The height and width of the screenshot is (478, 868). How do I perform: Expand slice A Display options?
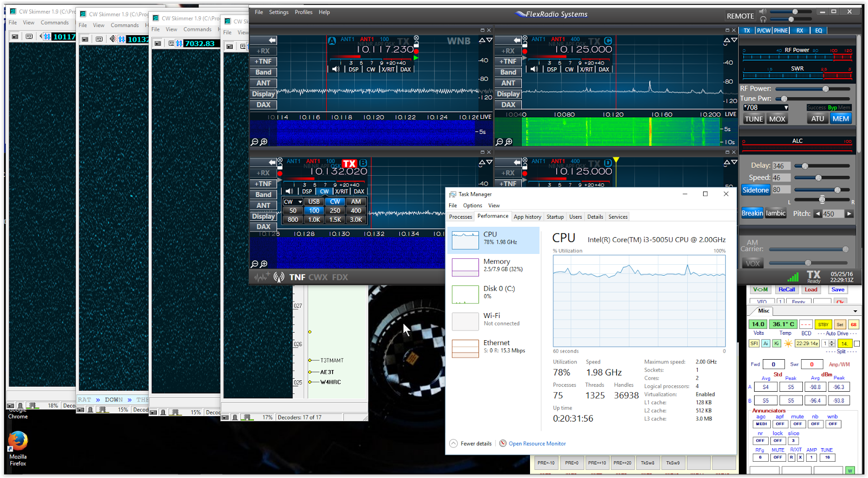(264, 94)
